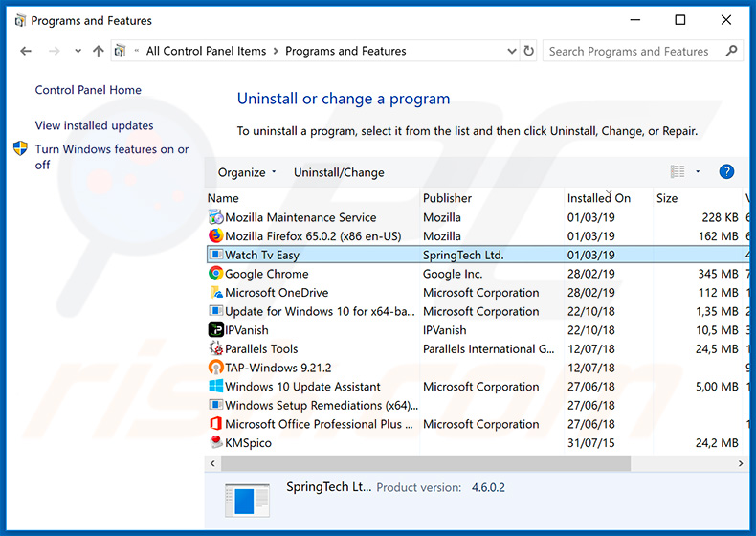
Task: Select the Mozilla Firefox icon
Action: click(216, 235)
